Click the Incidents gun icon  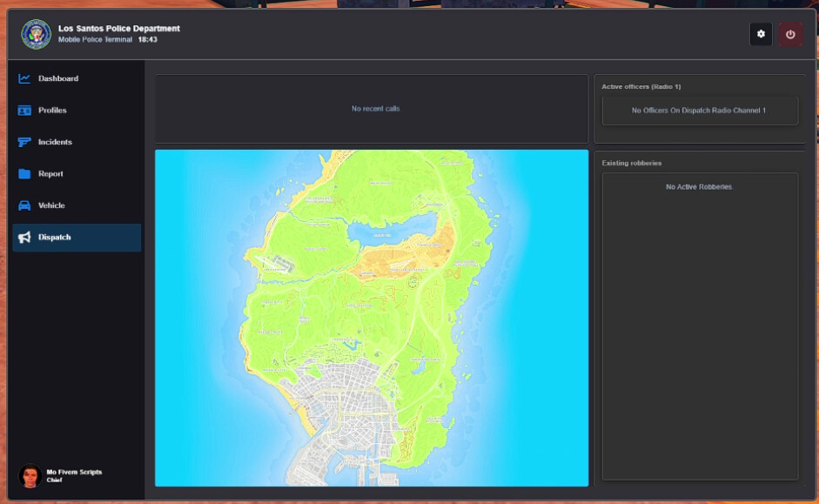pyautogui.click(x=24, y=142)
